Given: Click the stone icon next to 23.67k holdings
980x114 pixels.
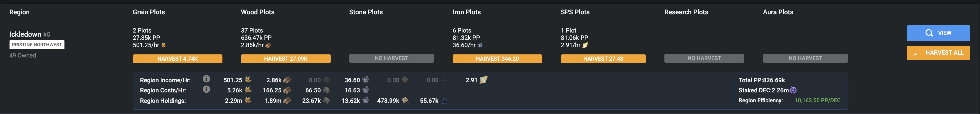Looking at the screenshot, I should point(326,101).
